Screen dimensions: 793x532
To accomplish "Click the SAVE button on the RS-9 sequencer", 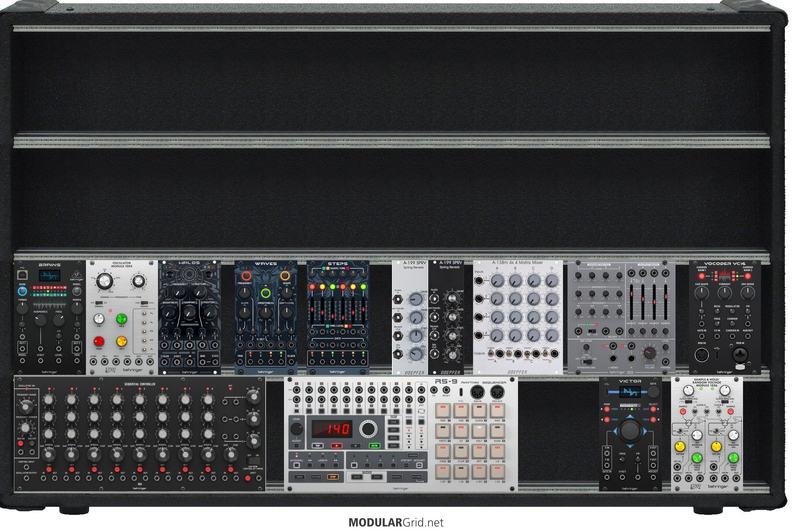I will click(394, 422).
